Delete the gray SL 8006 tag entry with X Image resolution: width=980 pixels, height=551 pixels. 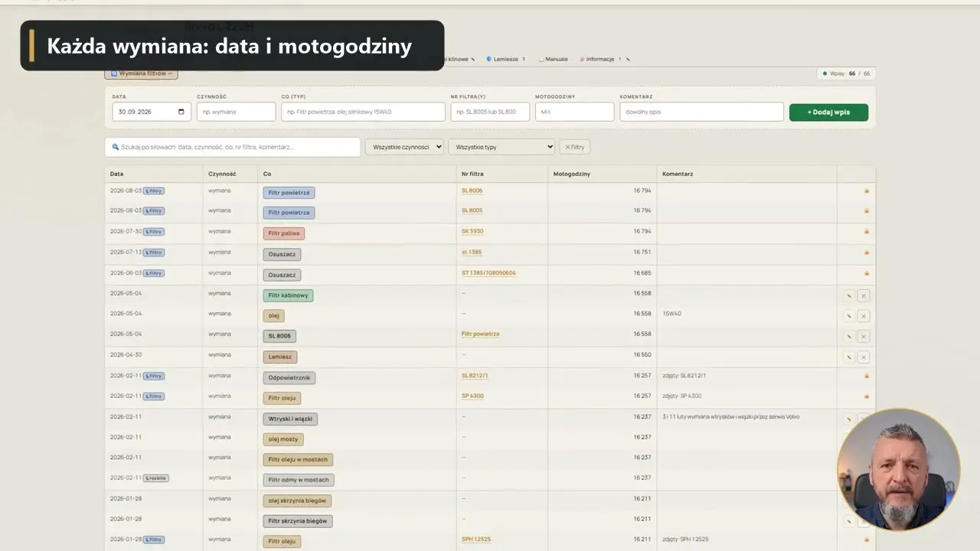click(864, 337)
